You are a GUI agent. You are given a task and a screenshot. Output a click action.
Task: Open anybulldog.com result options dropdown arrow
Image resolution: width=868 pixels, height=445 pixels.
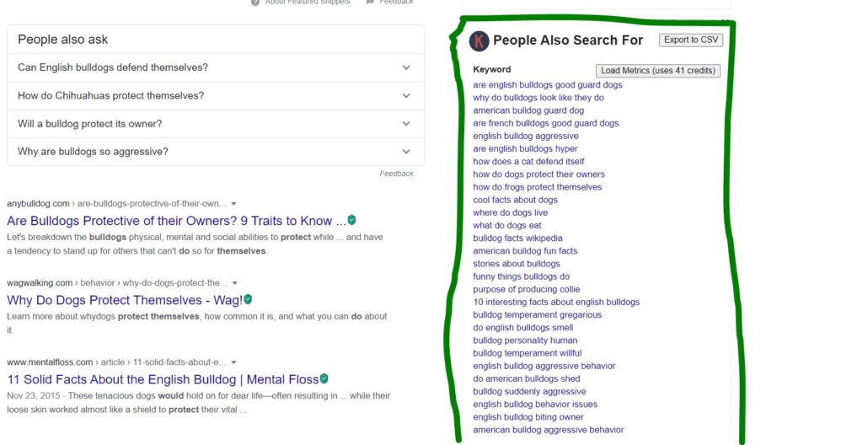click(233, 204)
